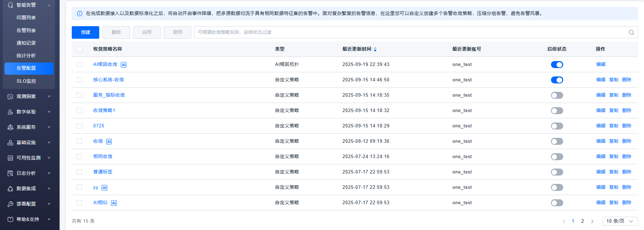Viewport: 644px width, 230px height.
Task: Click the 观测洞察 sidebar icon
Action: click(10, 96)
